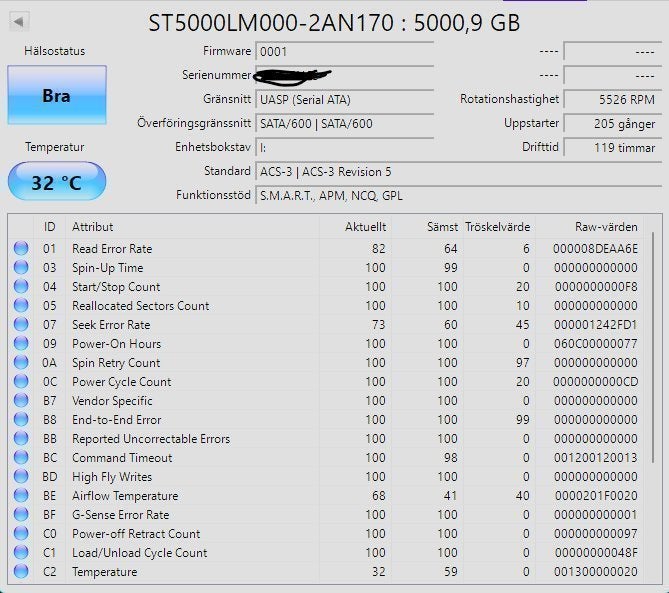Viewport: 669px width, 593px height.
Task: Click the Rotationshastighet field 5526 RPM
Action: [613, 100]
